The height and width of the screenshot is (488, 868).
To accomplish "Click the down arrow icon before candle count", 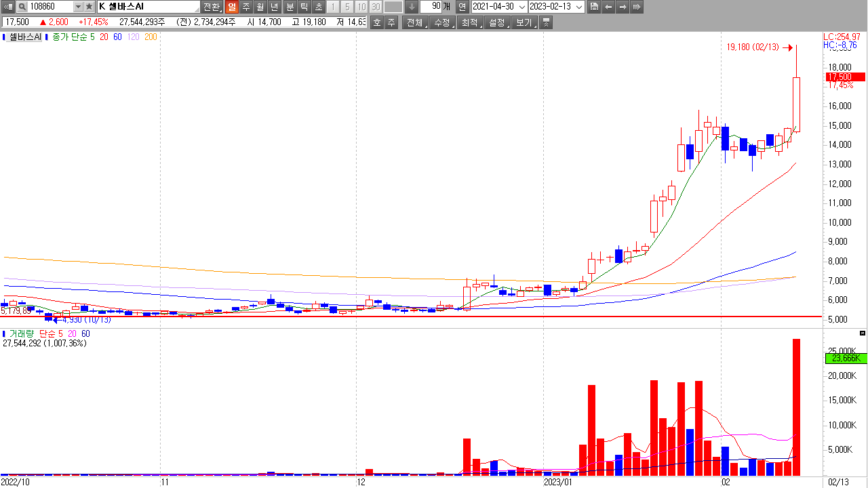I will tap(412, 7).
